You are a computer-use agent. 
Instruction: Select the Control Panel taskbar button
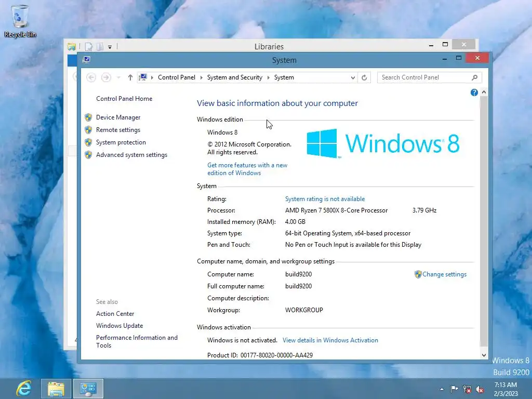coord(88,389)
